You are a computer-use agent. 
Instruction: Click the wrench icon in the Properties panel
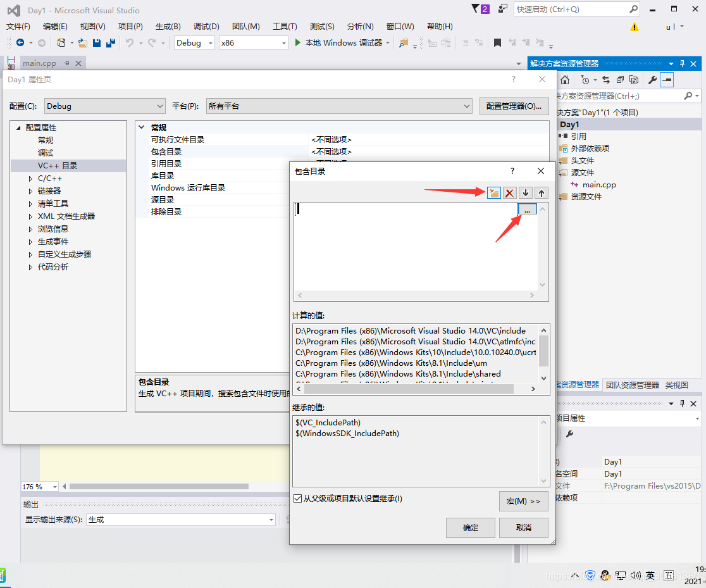point(569,434)
